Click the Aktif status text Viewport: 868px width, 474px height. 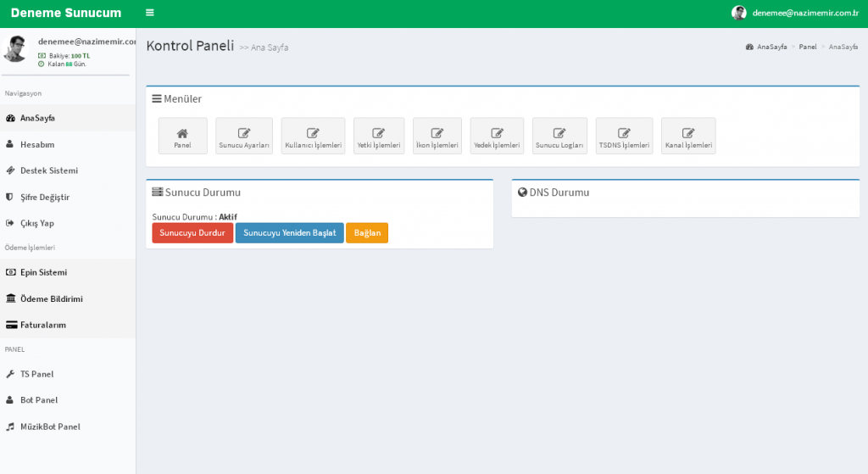coord(228,217)
